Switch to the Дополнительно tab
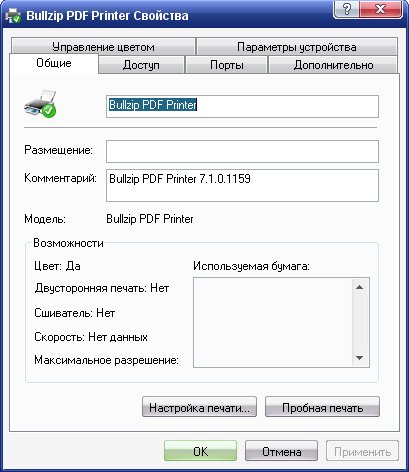Screen dimensions: 409x472 point(333,65)
